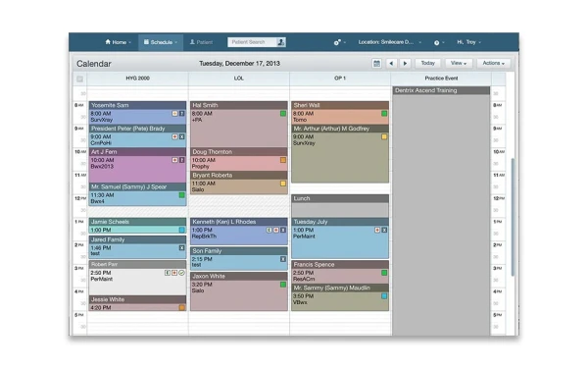Click the date Tuesday, December 17, 2013
The height and width of the screenshot is (368, 588).
tap(239, 64)
